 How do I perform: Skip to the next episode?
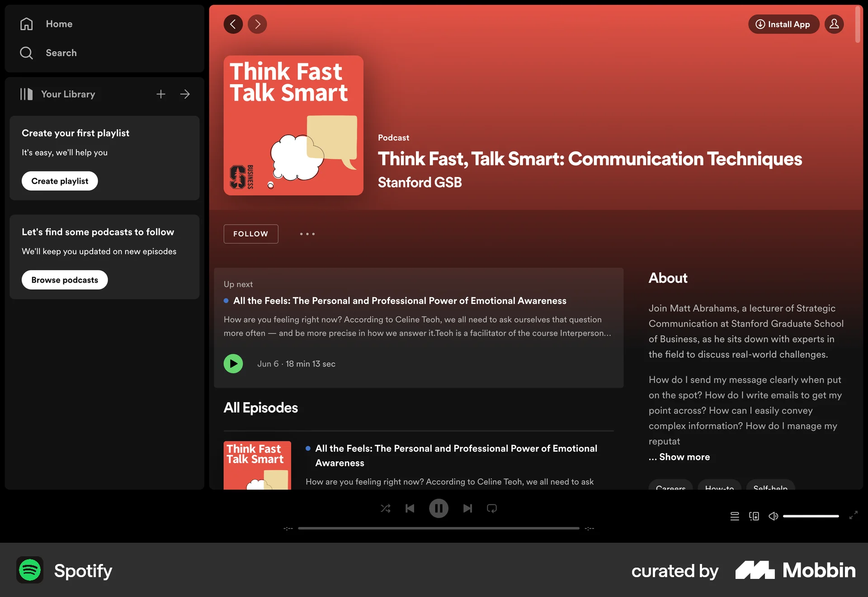tap(467, 508)
